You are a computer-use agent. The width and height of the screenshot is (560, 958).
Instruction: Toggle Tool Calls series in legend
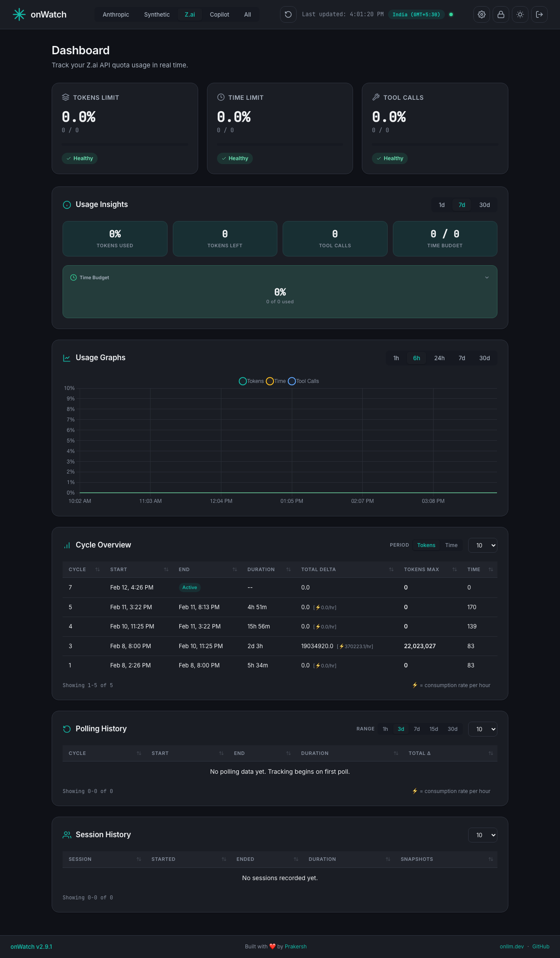pyautogui.click(x=304, y=381)
